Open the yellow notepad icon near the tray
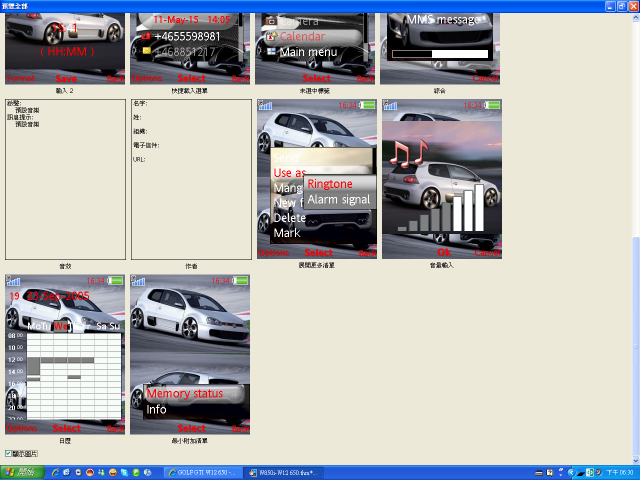Viewport: 640px width, 480px height. point(550,473)
